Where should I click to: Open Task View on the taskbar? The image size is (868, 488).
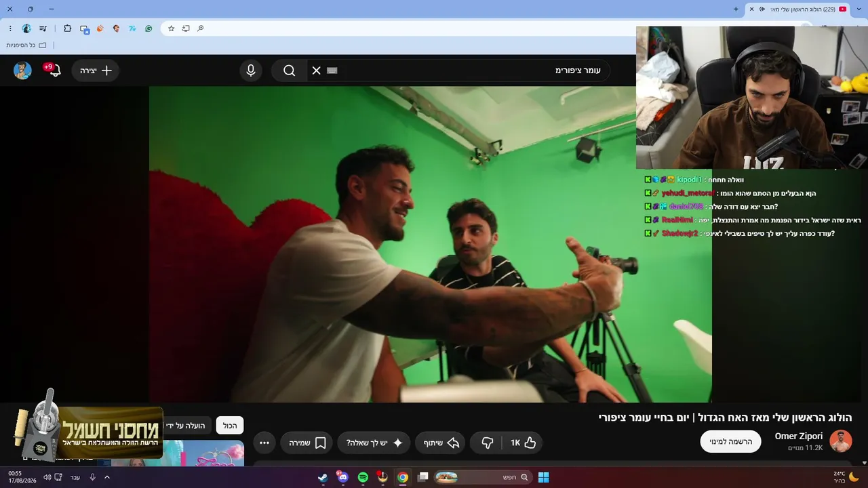tap(423, 477)
